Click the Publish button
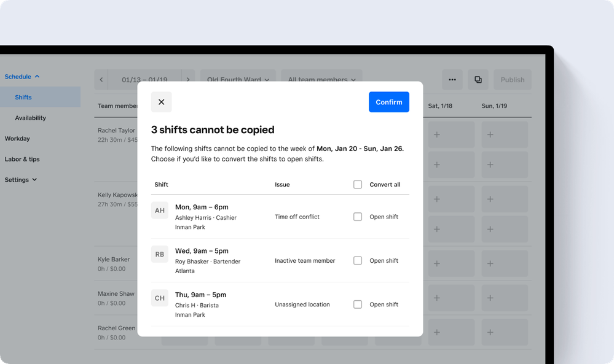Image resolution: width=614 pixels, height=364 pixels. click(x=512, y=80)
